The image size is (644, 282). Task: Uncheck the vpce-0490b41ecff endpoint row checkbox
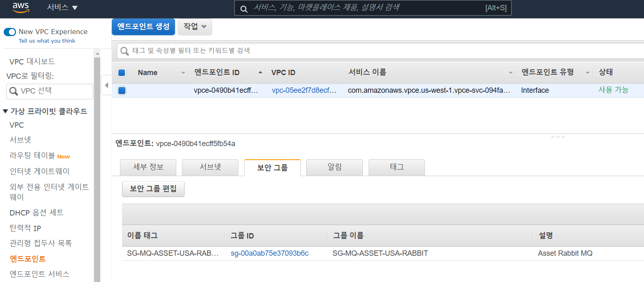(122, 90)
